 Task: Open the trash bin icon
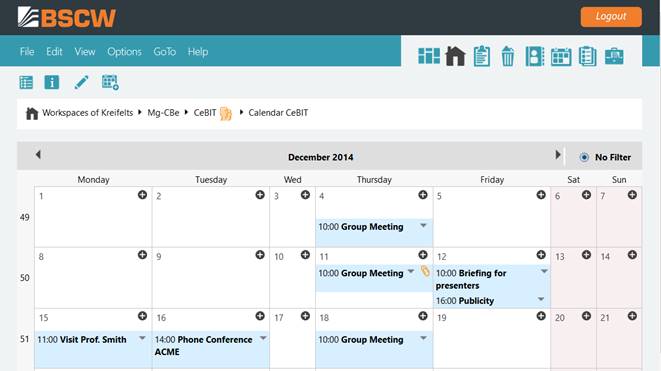point(508,56)
